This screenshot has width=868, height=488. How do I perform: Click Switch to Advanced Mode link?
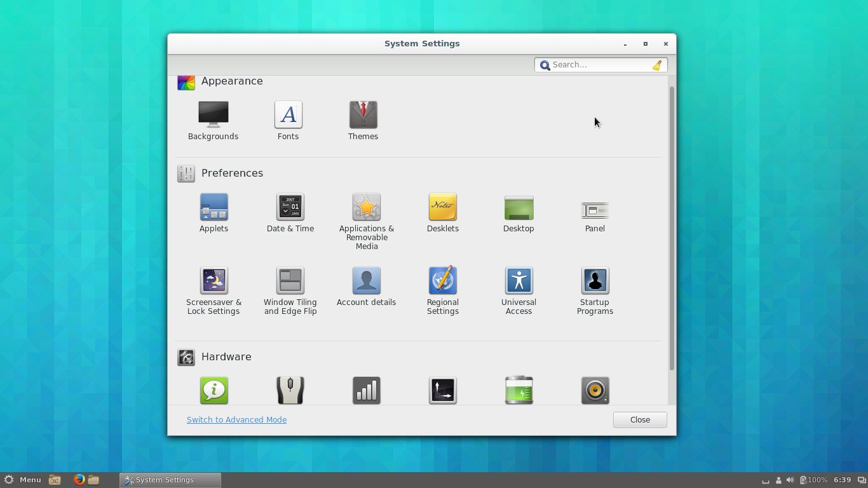click(236, 420)
